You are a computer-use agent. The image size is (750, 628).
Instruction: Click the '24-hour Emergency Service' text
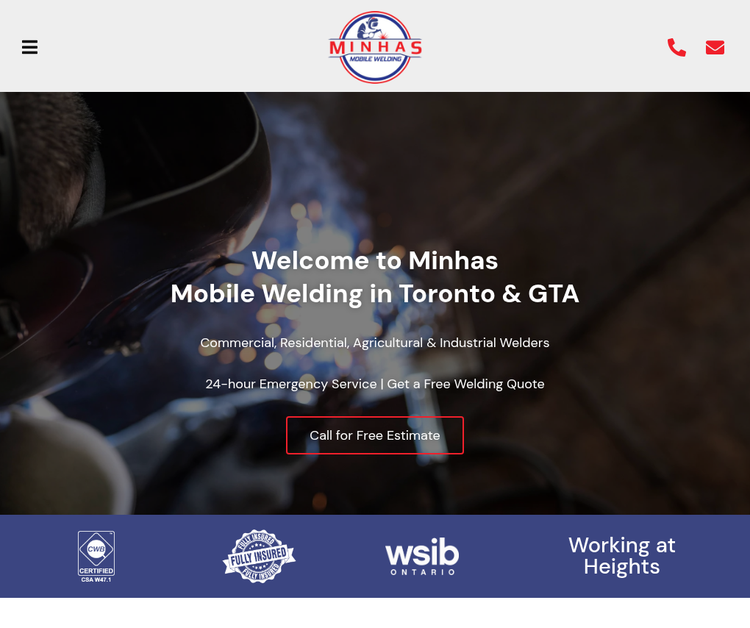tap(291, 384)
